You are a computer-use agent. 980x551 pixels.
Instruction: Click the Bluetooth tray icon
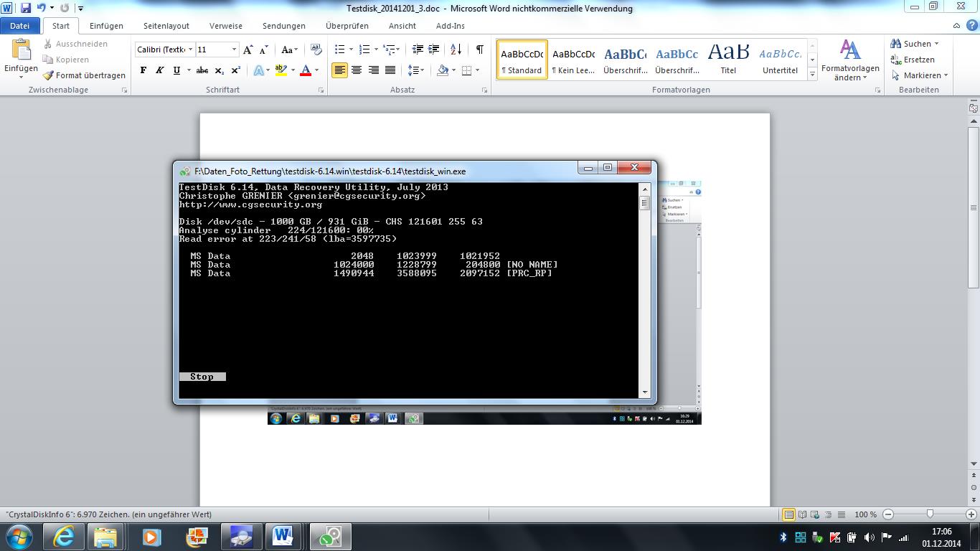(783, 537)
